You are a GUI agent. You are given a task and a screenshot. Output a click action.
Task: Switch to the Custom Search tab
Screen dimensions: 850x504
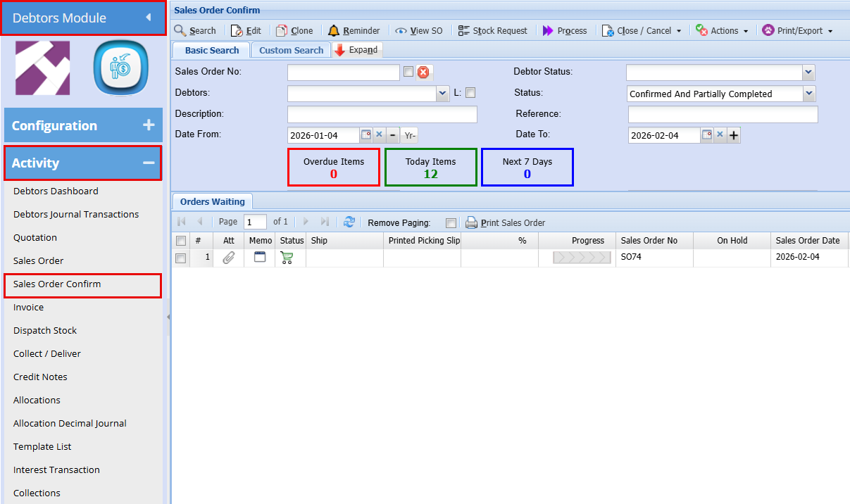(291, 50)
